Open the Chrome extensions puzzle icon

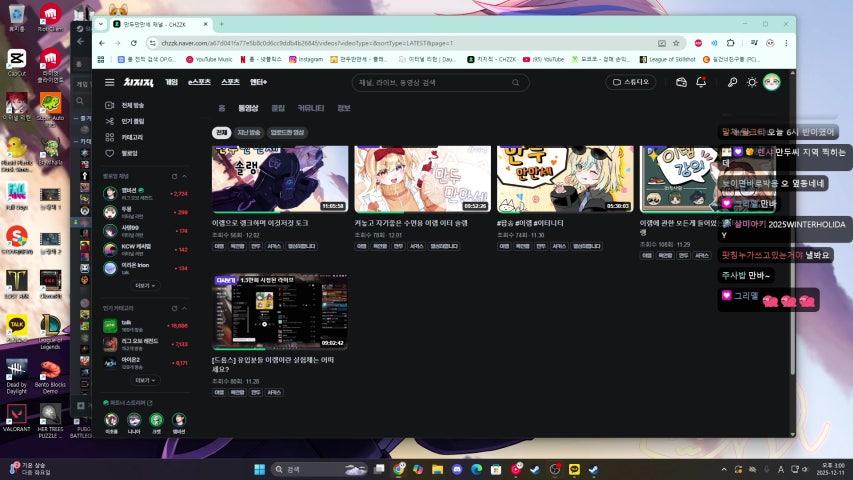pyautogui.click(x=731, y=43)
